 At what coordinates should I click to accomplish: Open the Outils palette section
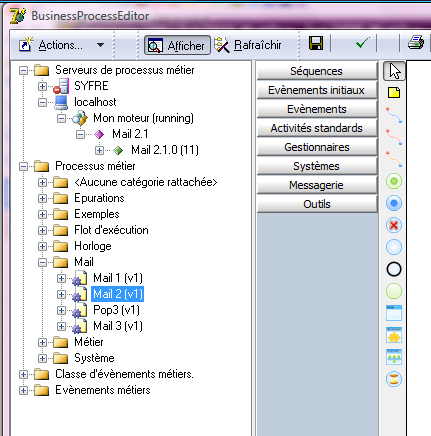click(x=317, y=204)
